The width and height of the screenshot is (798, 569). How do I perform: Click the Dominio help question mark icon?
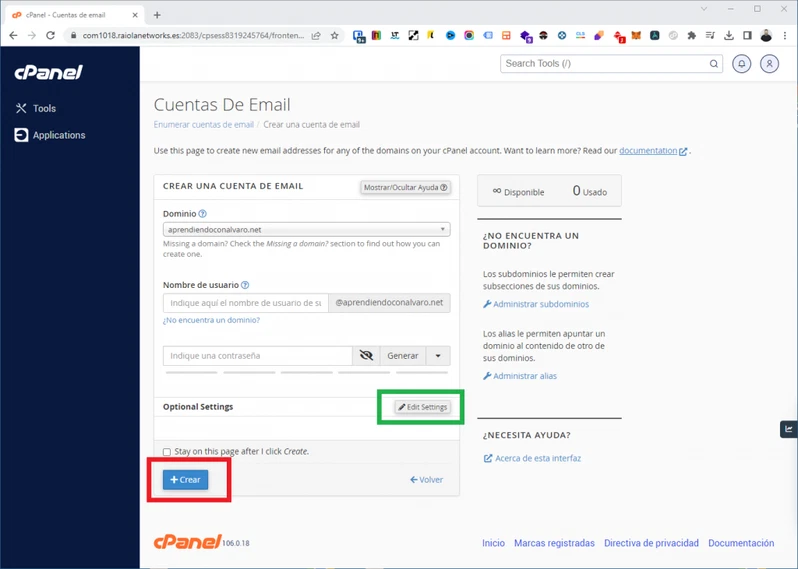pos(203,214)
